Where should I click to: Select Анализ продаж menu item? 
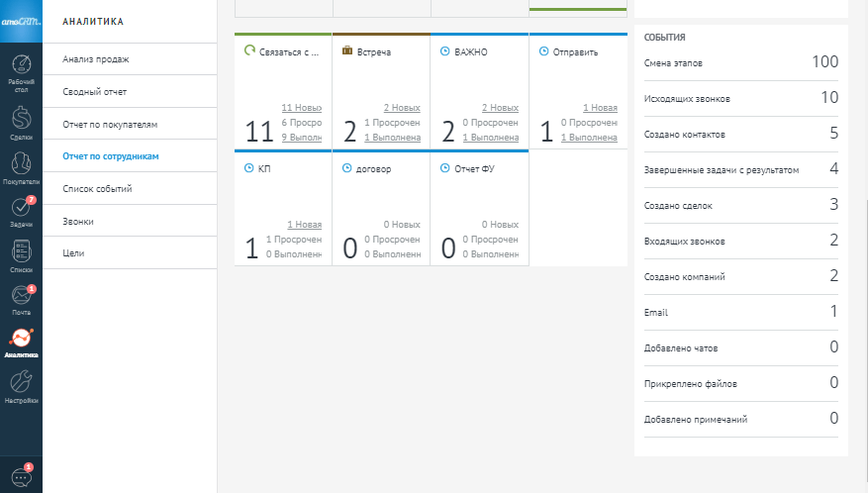[96, 59]
